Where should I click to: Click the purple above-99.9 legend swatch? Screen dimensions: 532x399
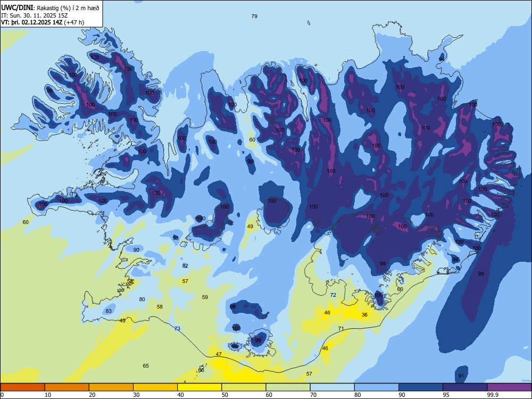tap(509, 387)
